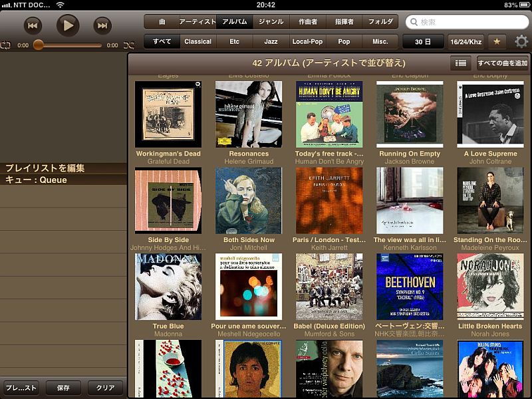532x399 pixels.
Task: Click the プレ...スト button
Action: pyautogui.click(x=21, y=388)
